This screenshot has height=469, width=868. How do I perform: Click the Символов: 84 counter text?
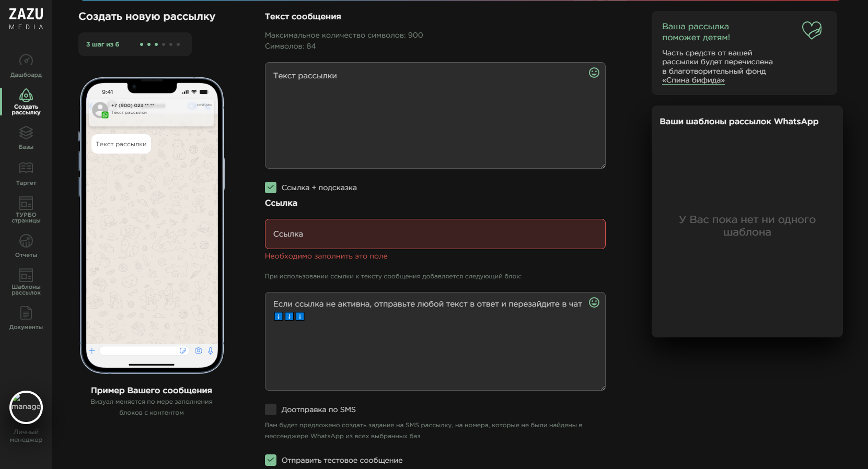pyautogui.click(x=291, y=46)
